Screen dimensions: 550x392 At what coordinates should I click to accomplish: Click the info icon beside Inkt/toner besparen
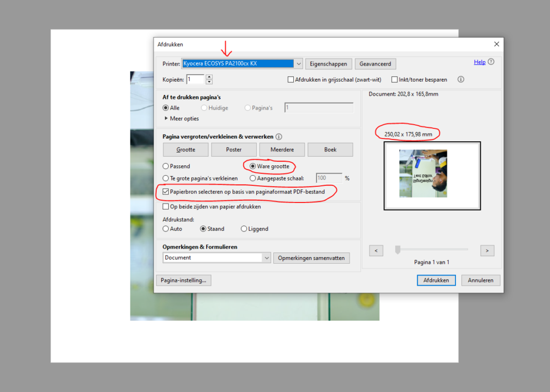click(460, 79)
